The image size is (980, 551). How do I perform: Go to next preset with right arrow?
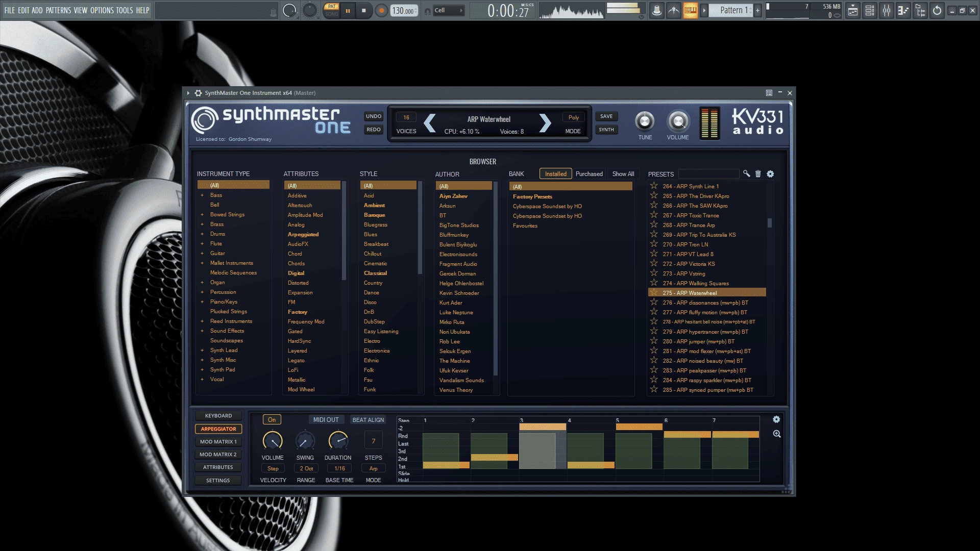pos(545,123)
